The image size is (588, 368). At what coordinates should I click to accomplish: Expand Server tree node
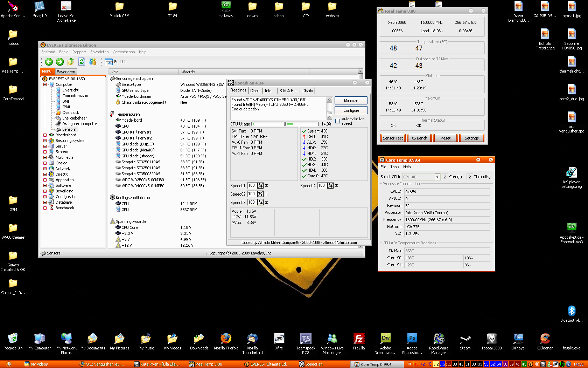tap(45, 146)
